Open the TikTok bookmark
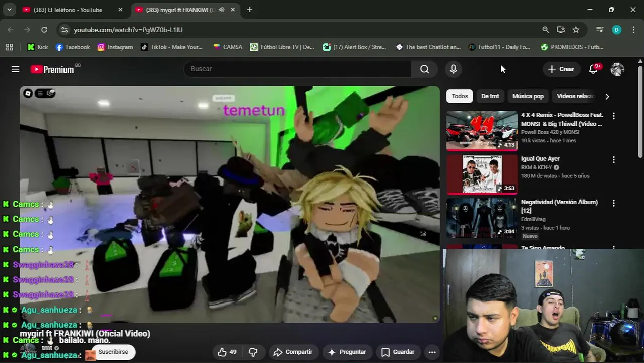 coord(171,47)
